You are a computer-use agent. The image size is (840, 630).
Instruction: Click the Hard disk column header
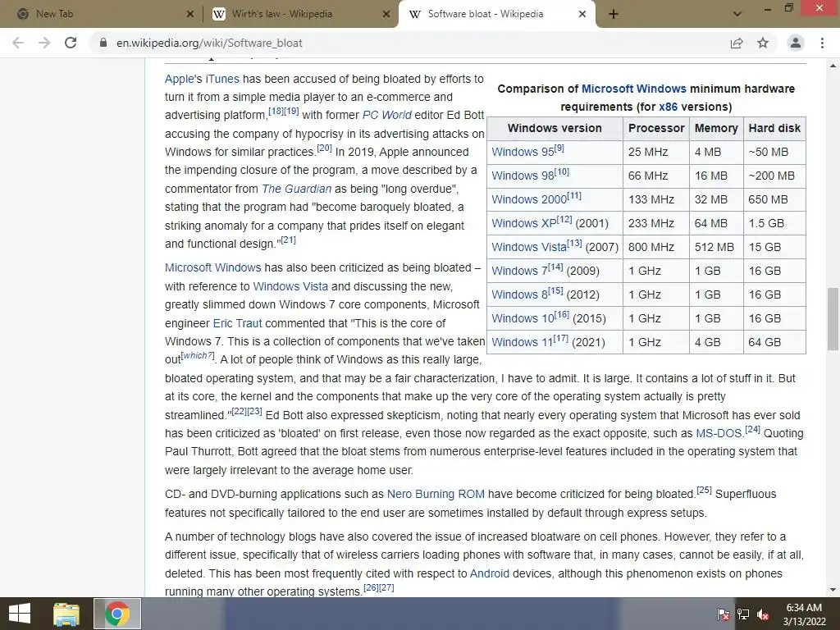click(x=774, y=128)
